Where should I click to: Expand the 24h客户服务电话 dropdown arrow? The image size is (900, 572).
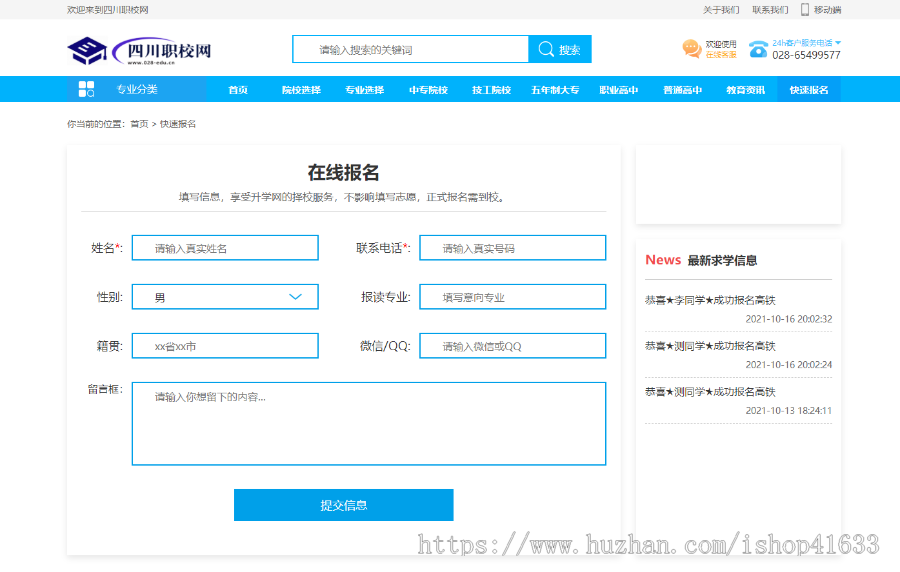838,43
